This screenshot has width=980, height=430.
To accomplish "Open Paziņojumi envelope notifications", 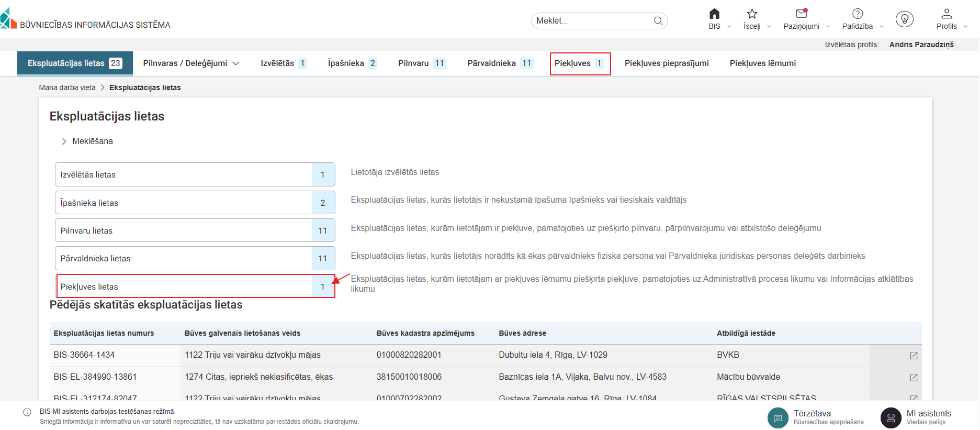I will pos(801,14).
